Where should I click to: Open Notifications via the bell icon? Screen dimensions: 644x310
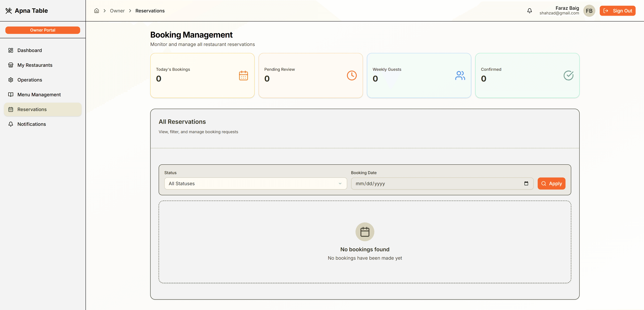11,124
